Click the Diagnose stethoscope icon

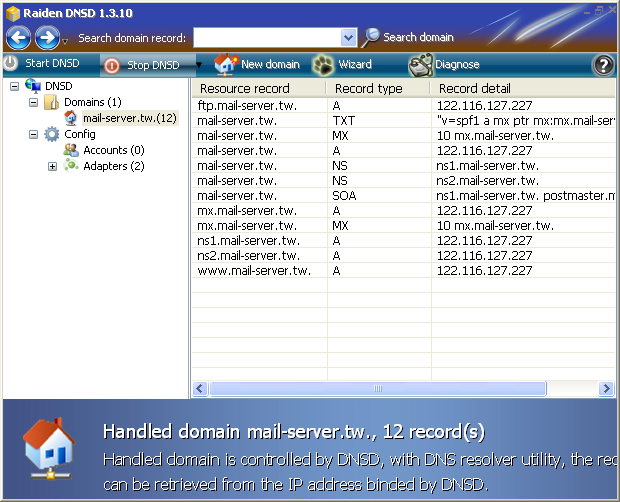pyautogui.click(x=421, y=65)
